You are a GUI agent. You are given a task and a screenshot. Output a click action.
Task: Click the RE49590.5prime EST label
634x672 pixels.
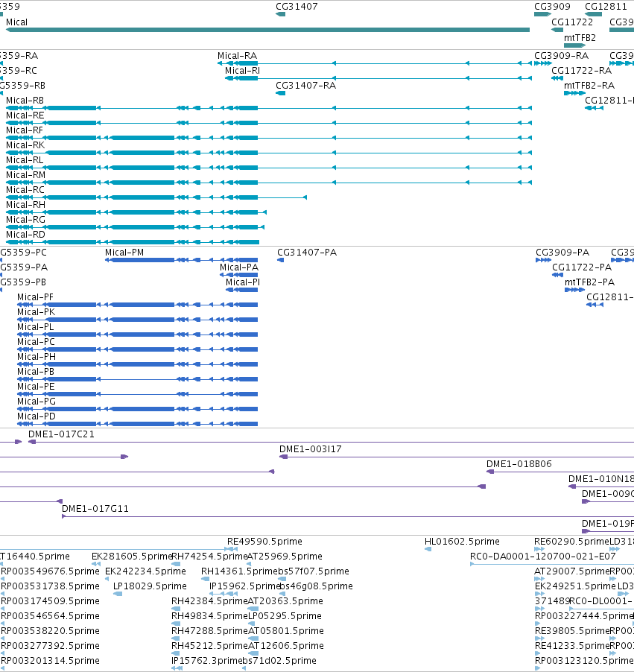click(264, 542)
